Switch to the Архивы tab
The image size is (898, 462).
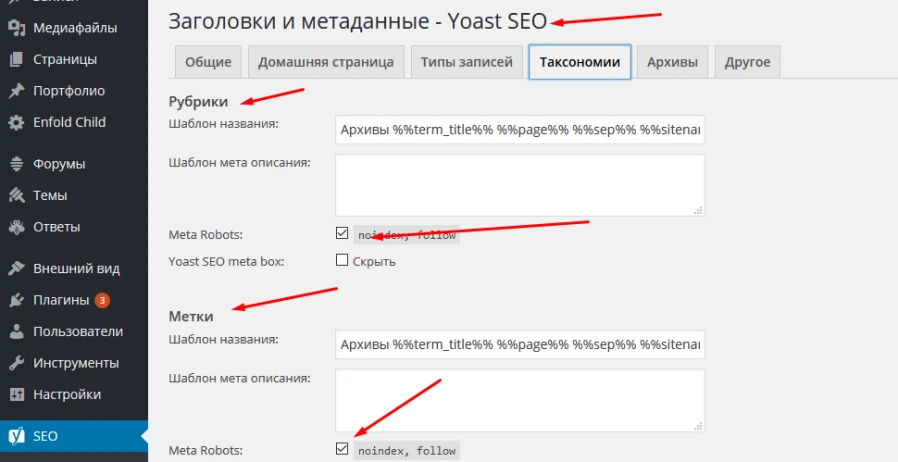point(672,62)
